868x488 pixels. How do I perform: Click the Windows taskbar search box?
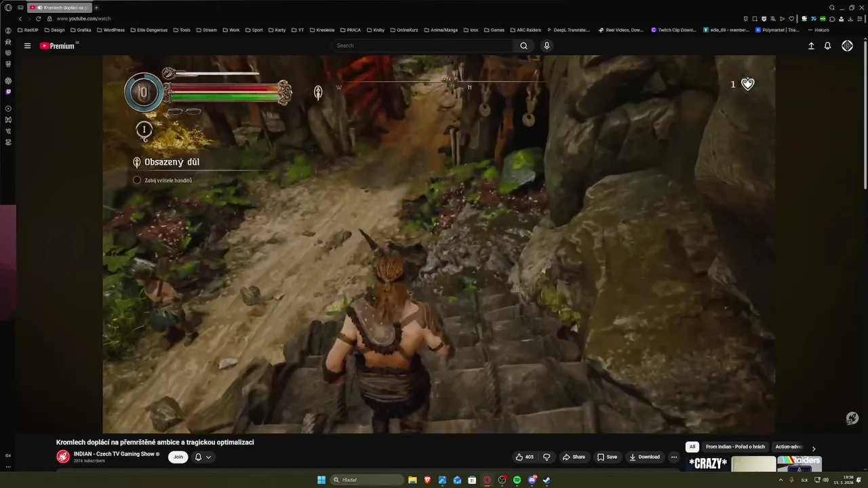coord(366,480)
